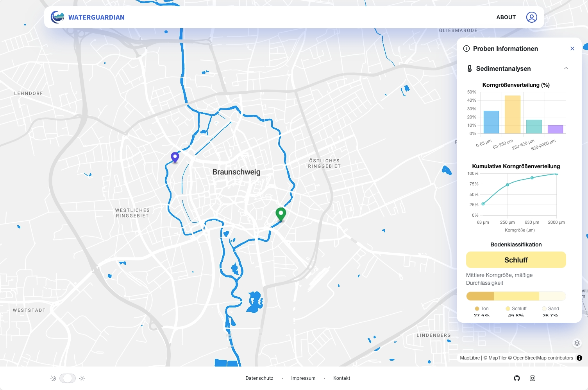This screenshot has height=390, width=588.
Task: Toggle the dark/light theme switch
Action: [x=68, y=378]
